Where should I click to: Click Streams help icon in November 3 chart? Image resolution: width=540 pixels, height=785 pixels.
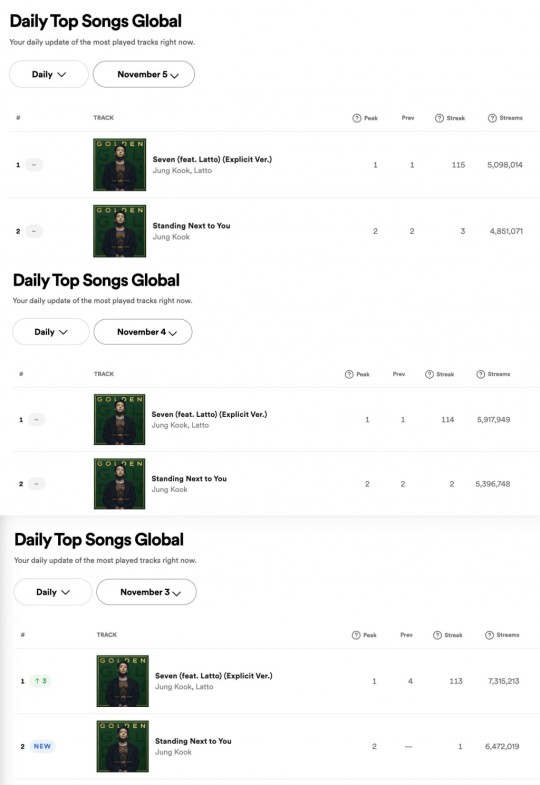point(489,635)
